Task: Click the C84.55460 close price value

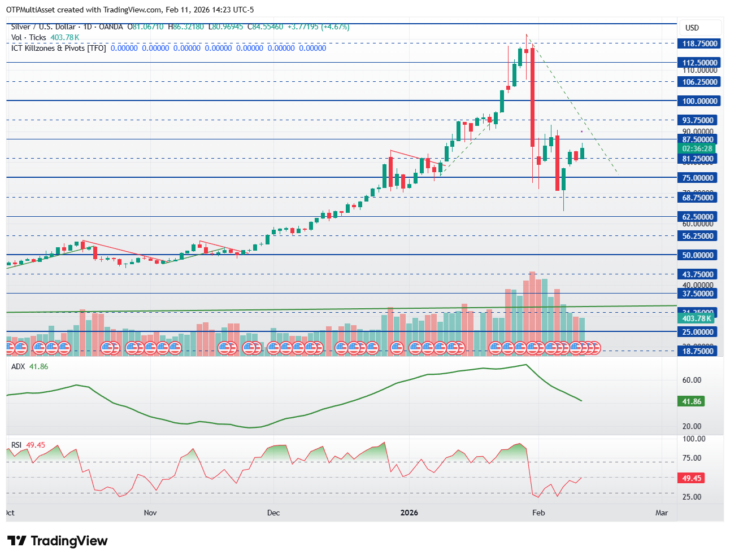Action: tap(266, 27)
